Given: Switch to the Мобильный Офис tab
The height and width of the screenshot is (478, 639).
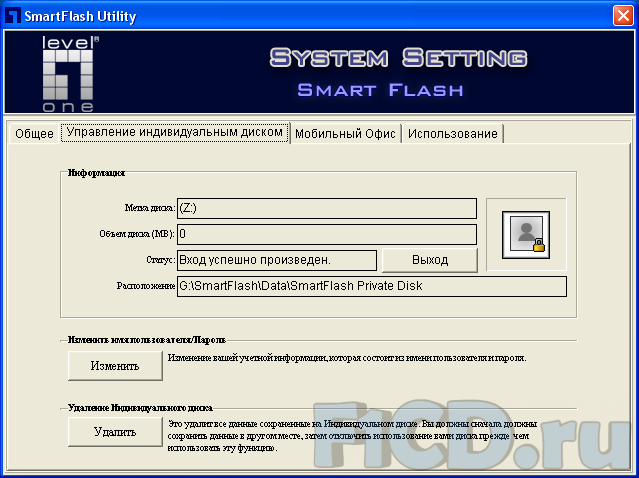Looking at the screenshot, I should tap(346, 134).
